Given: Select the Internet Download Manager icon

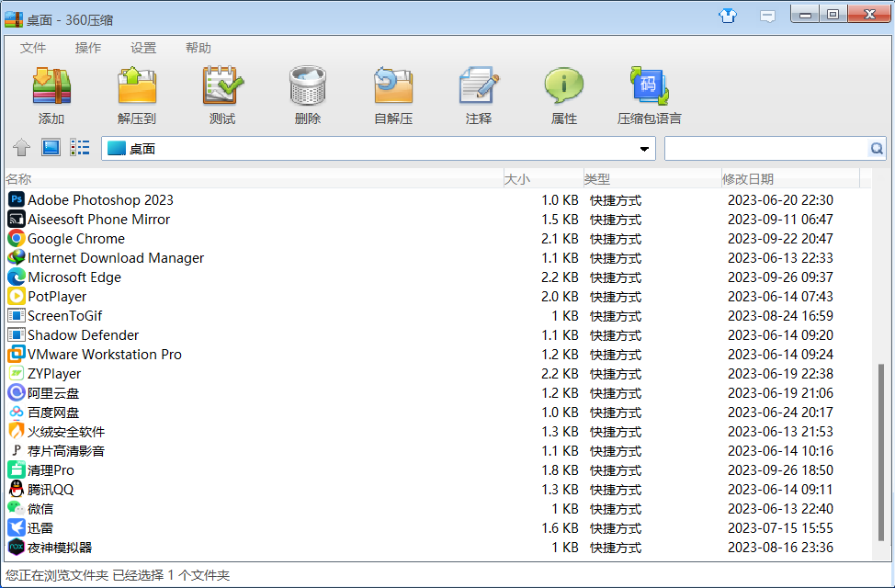Looking at the screenshot, I should (x=17, y=258).
